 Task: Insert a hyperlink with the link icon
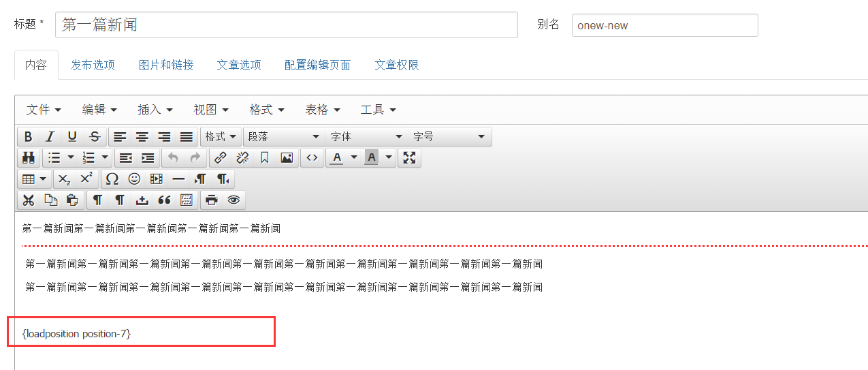220,158
